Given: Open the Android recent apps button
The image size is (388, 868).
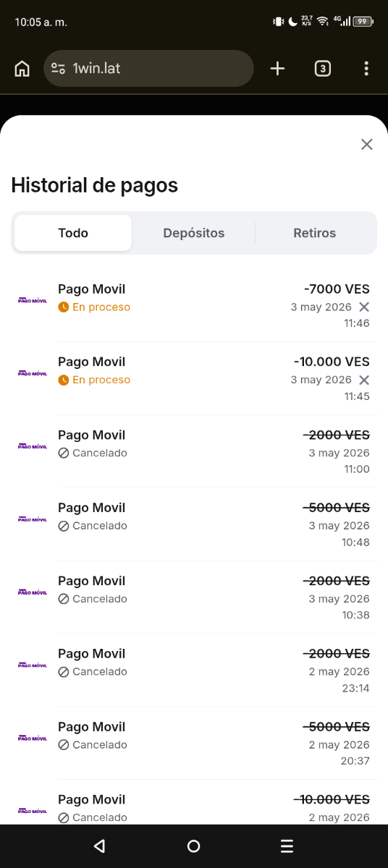Looking at the screenshot, I should [287, 846].
